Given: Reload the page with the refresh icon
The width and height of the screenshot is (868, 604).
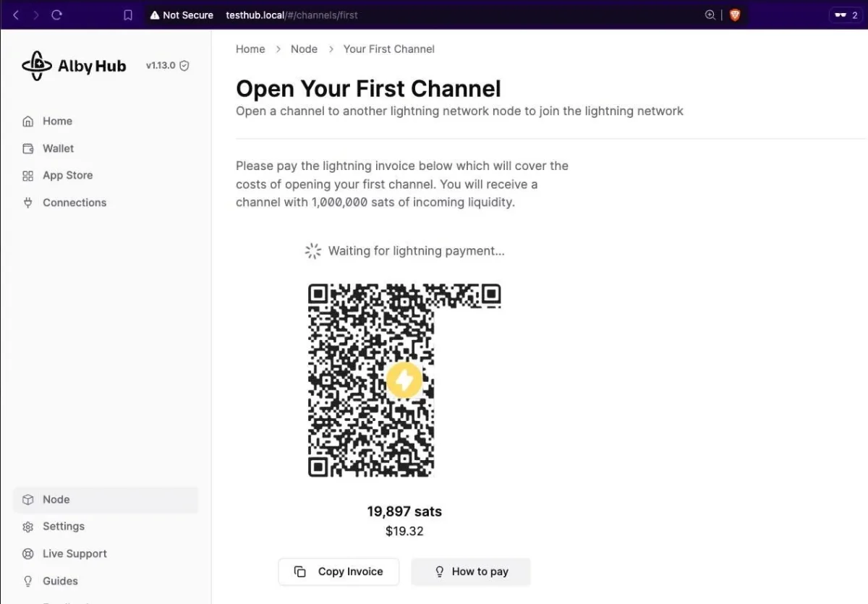Looking at the screenshot, I should tap(57, 14).
